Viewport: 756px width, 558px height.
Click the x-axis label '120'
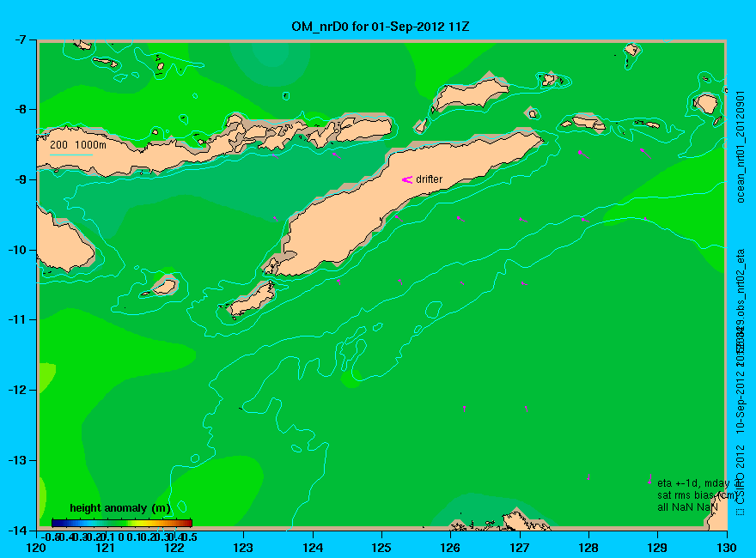click(x=36, y=548)
